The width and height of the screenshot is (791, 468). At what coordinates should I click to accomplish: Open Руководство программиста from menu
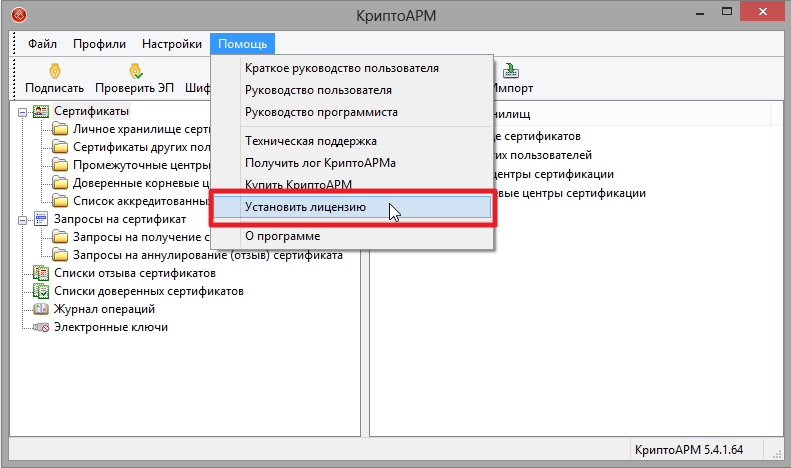pos(352,112)
